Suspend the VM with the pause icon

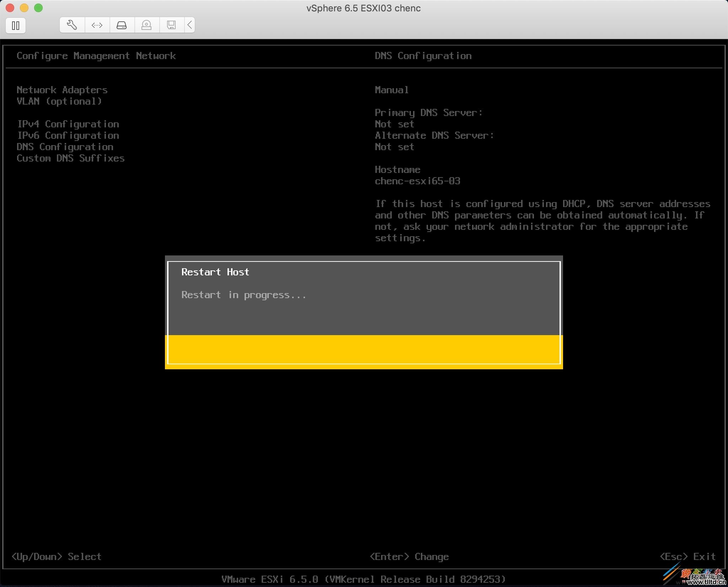[x=16, y=25]
